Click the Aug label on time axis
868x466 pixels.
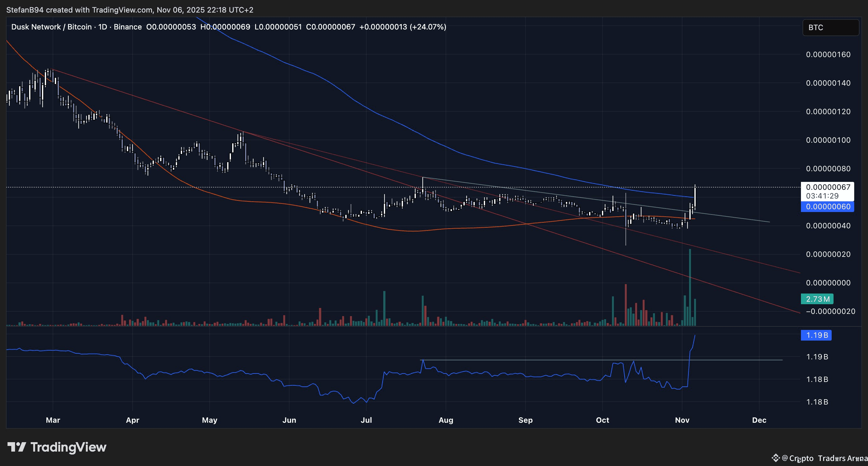tap(446, 420)
